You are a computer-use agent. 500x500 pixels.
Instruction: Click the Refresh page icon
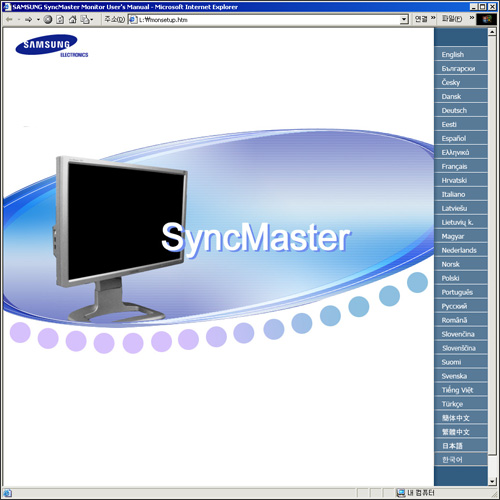[x=60, y=20]
